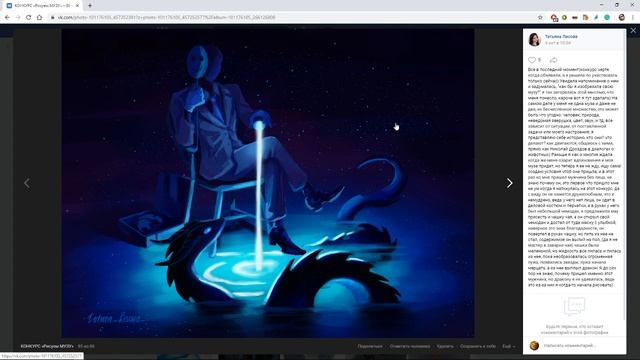Click the 'Удалить' delete link below photo
Image resolution: width=640 pixels, height=360 pixels.
click(x=445, y=346)
